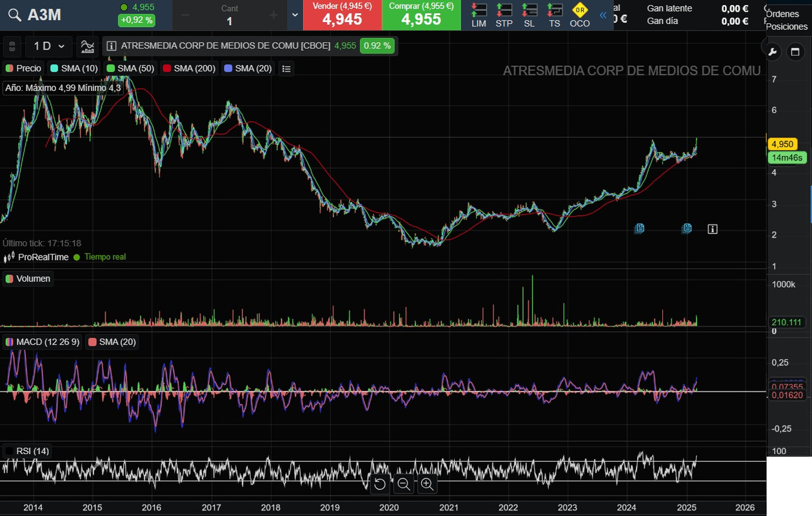The image size is (812, 516).
Task: Click the info marker on chart
Action: click(x=712, y=229)
